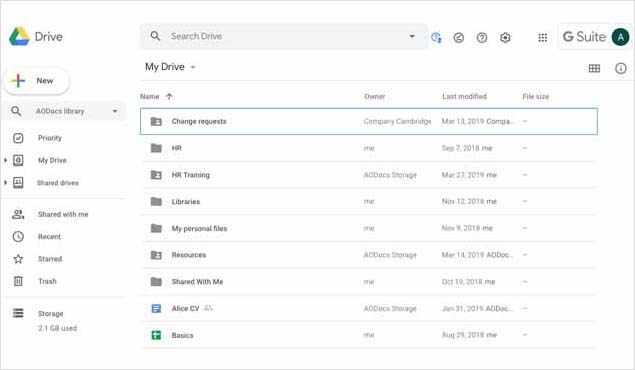The image size is (635, 370).
Task: Click the Recent clock icon
Action: tap(18, 236)
